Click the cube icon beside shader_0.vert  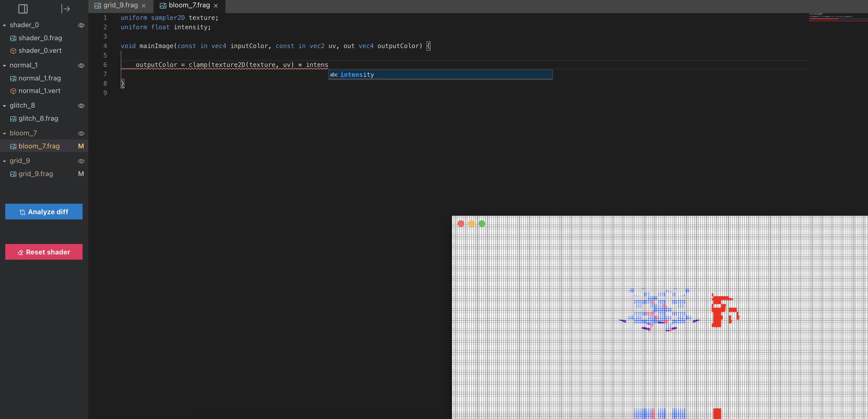13,50
